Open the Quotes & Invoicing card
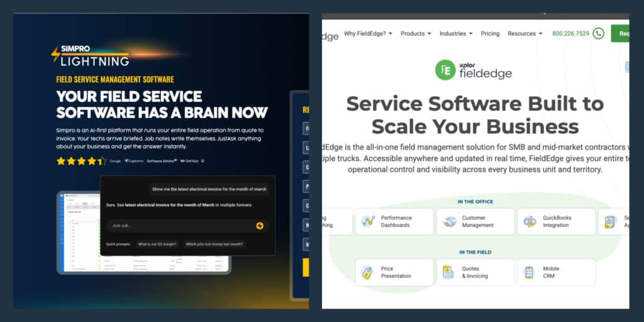 [x=475, y=272]
